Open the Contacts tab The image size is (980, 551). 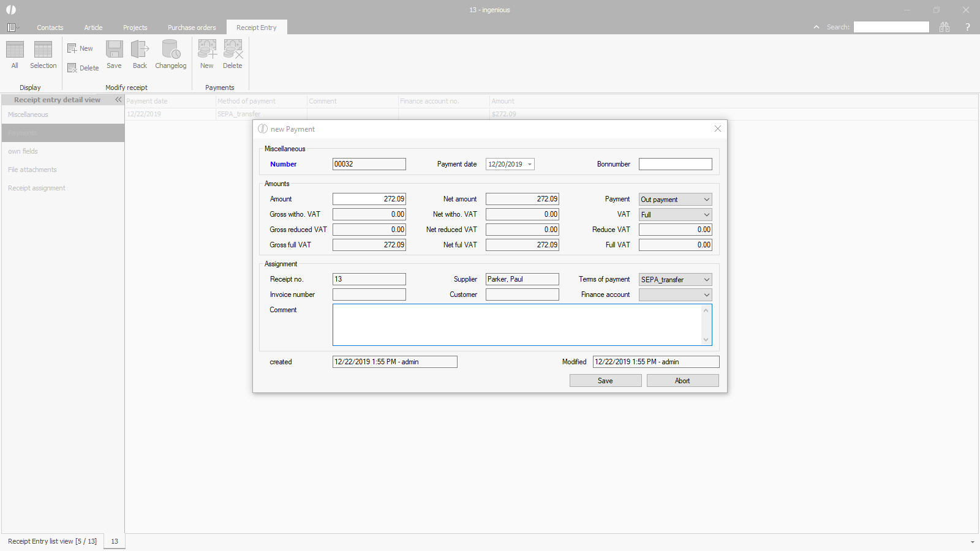point(50,28)
